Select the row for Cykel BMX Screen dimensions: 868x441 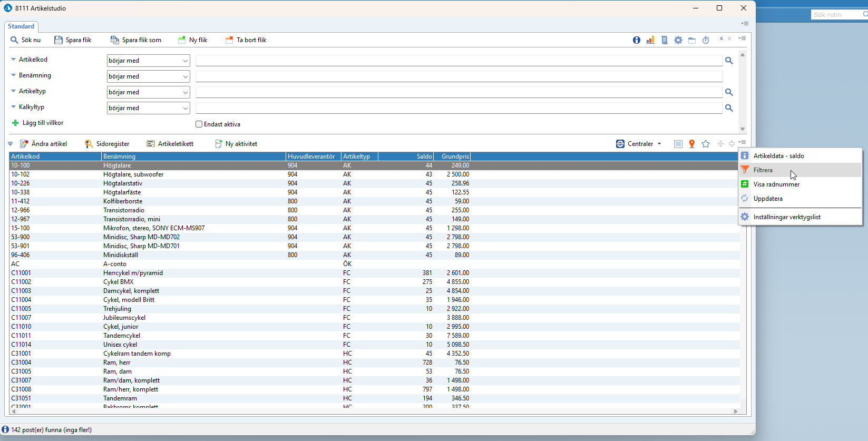(x=119, y=282)
